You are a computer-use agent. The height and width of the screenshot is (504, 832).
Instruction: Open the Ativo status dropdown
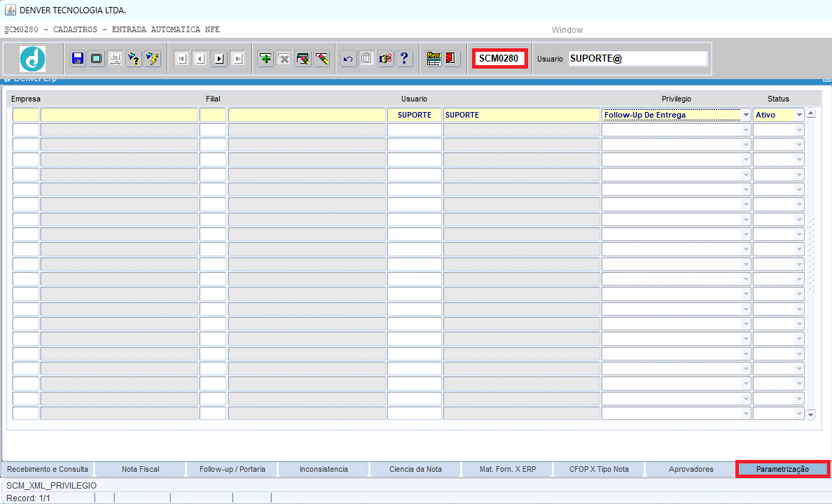pyautogui.click(x=799, y=115)
